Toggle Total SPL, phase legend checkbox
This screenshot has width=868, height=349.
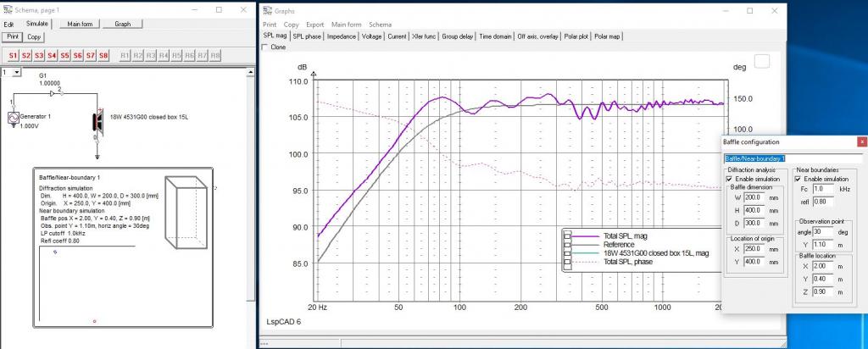[x=567, y=262]
